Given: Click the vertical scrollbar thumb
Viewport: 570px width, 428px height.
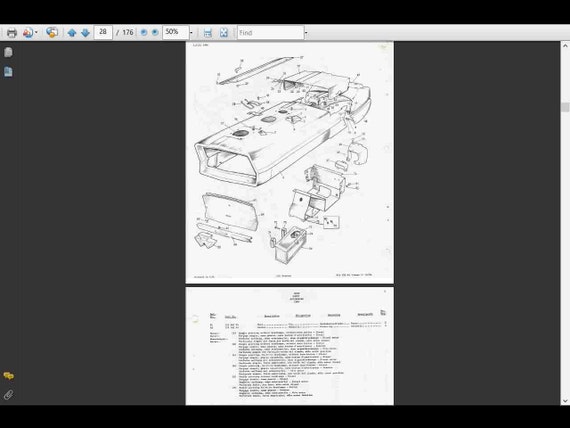Looking at the screenshot, I should 565,107.
